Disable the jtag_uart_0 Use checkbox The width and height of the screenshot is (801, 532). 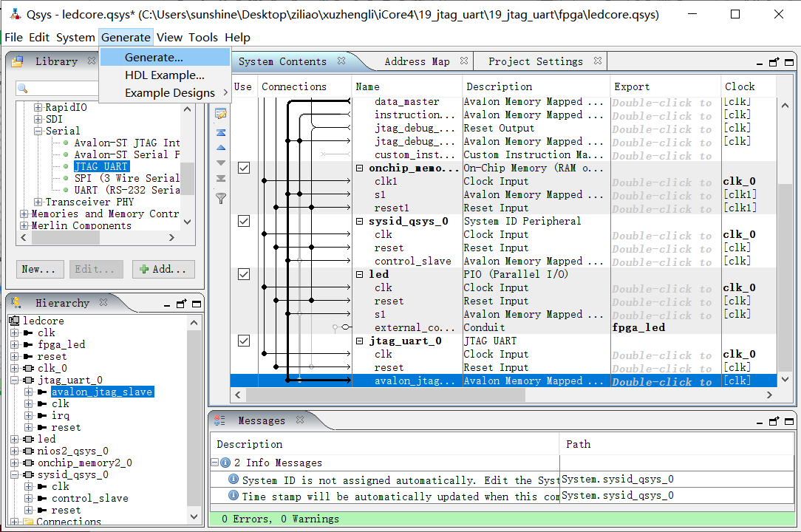pos(243,341)
